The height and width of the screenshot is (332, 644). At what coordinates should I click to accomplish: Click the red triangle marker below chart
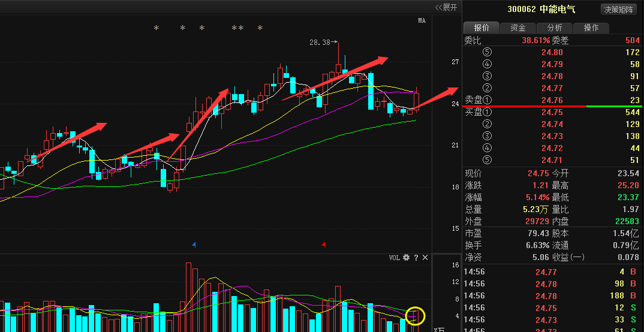(324, 245)
